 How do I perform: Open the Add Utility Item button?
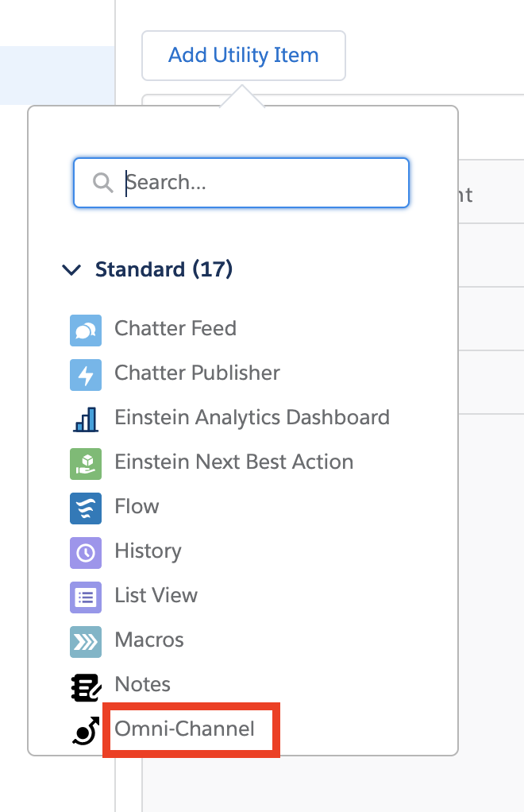point(243,56)
